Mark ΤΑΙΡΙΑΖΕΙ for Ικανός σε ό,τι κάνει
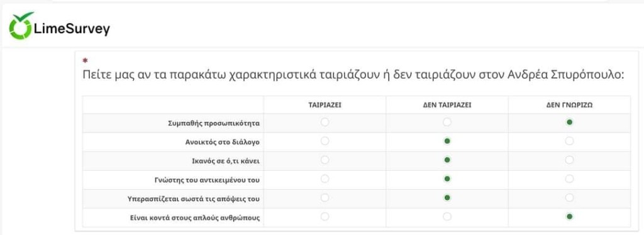Image resolution: width=644 pixels, height=235 pixels. [325, 160]
